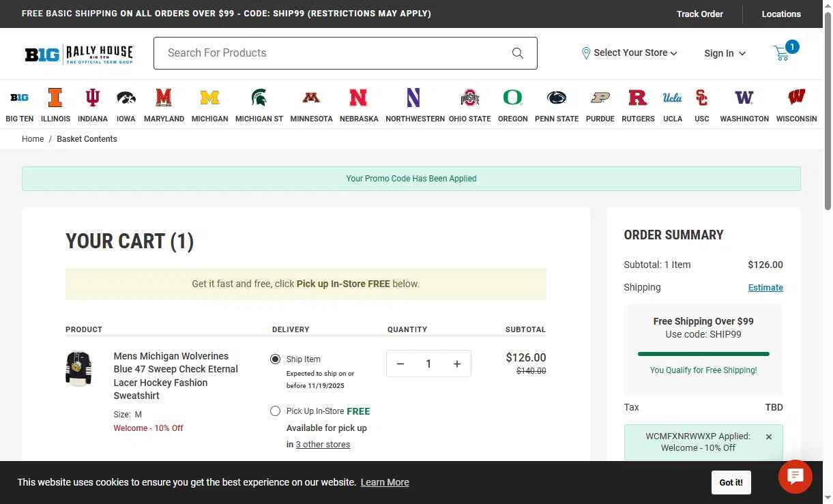Select the Northwestern N logo
This screenshot has width=833, height=504.
coord(413,98)
